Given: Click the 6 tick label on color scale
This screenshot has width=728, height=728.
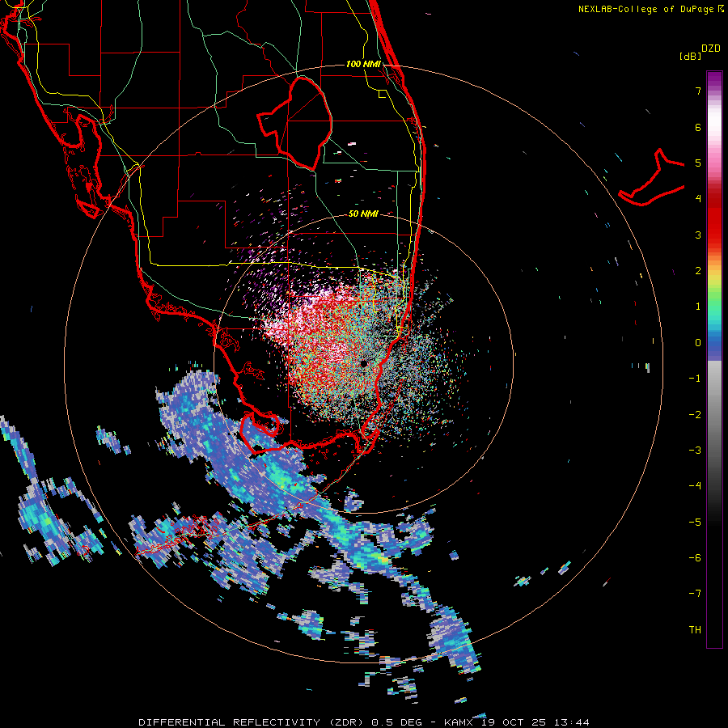Looking at the screenshot, I should (x=698, y=127).
